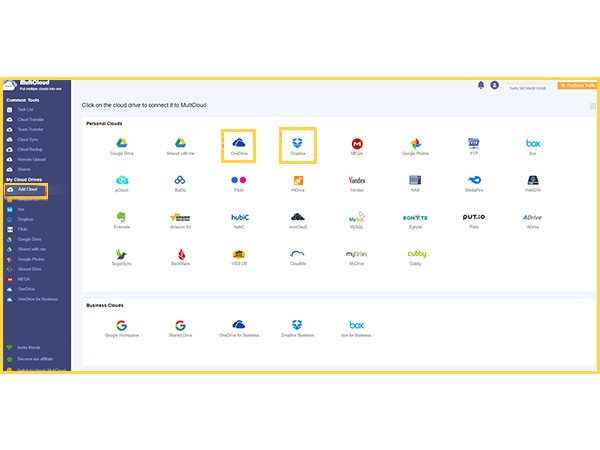Select box for Business icon
Screen dimensions: 600x450
coord(356,329)
